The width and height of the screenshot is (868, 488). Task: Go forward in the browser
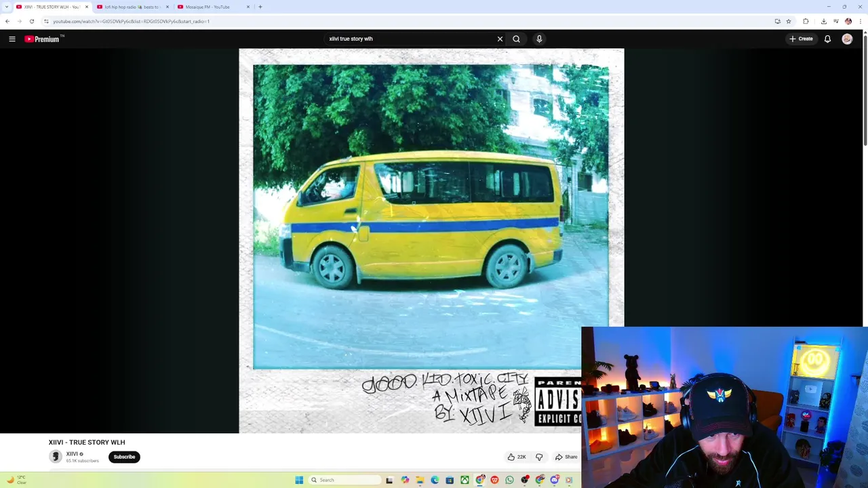tap(19, 21)
